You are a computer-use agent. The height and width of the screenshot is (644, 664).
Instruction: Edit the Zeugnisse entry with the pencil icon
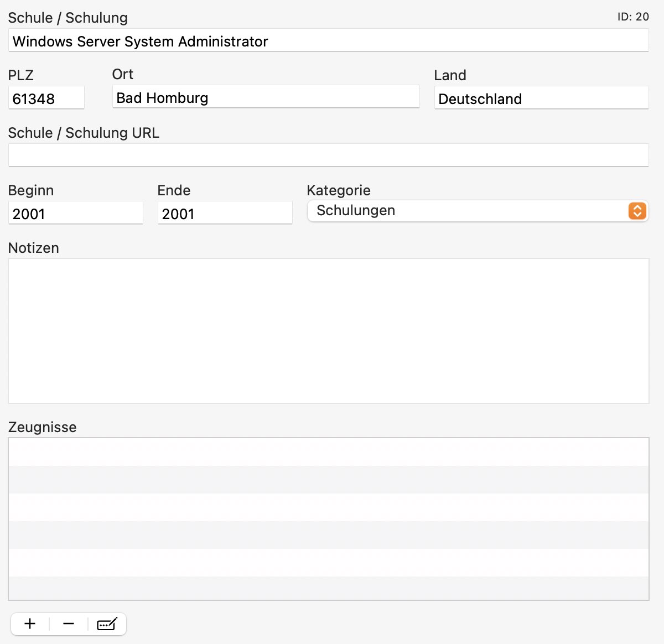click(107, 624)
